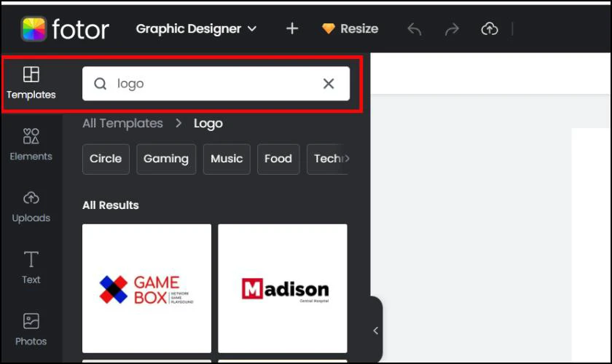Open the Resize option with diamond icon

coord(350,28)
